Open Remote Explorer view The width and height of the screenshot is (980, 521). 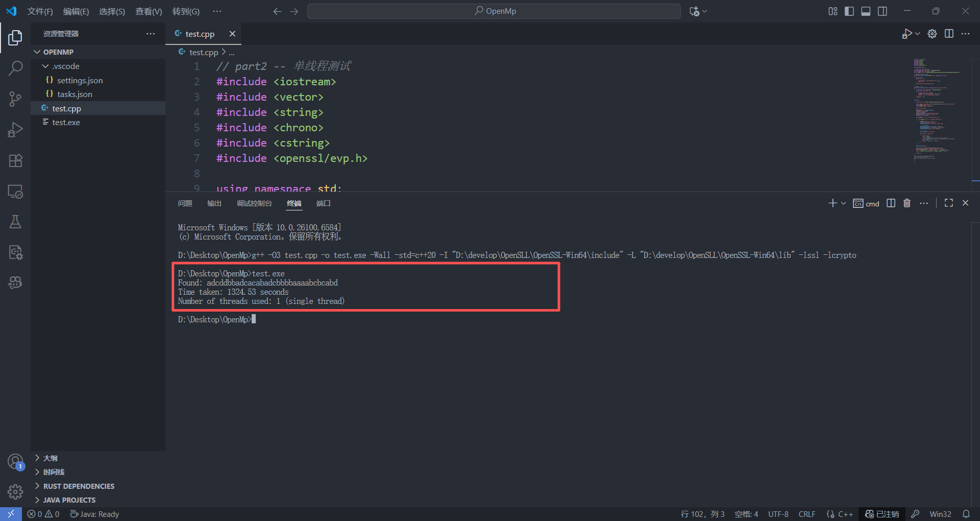pos(15,191)
